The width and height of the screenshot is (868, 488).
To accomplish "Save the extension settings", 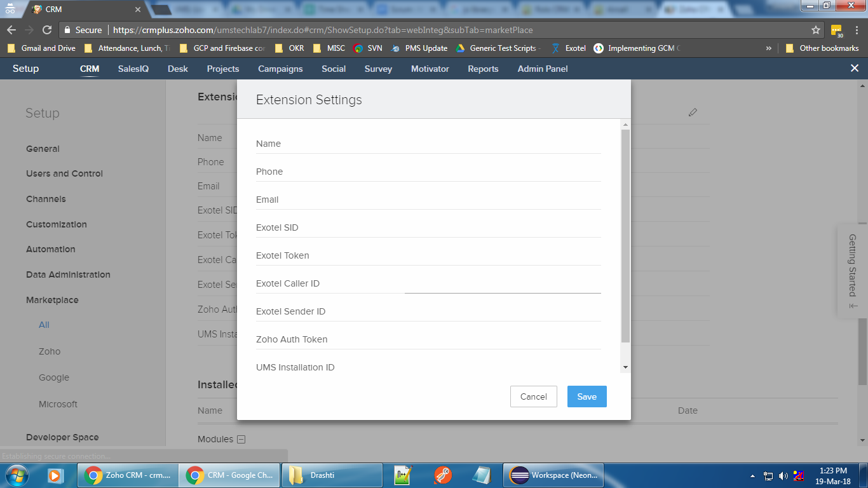I will (x=587, y=396).
